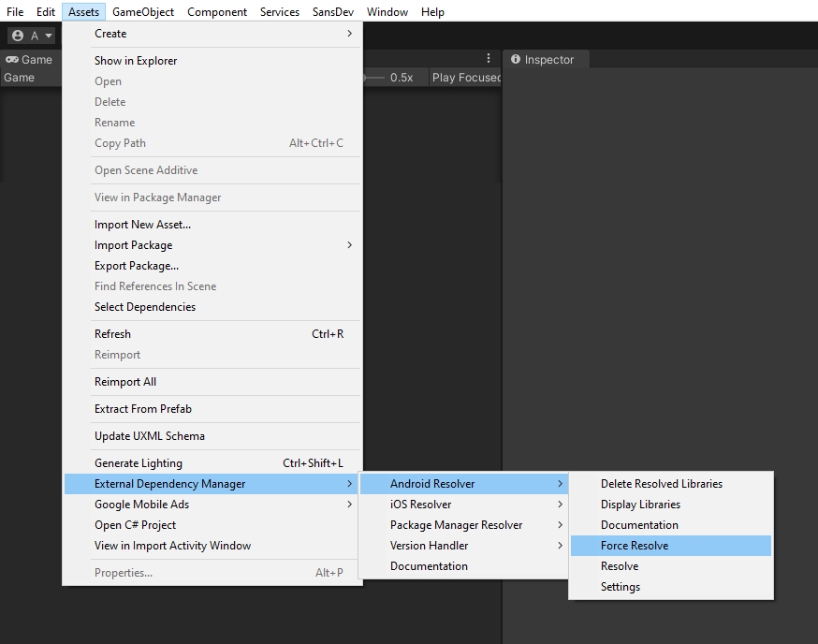Click the Game view scale slider
This screenshot has height=644, width=818.
373,78
